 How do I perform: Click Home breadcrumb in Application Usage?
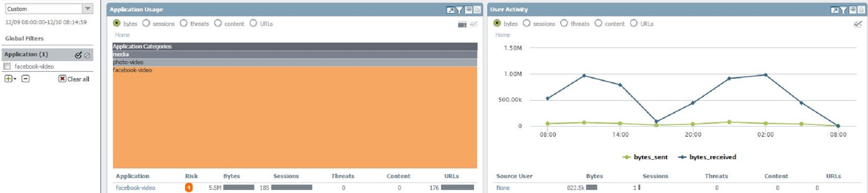122,35
